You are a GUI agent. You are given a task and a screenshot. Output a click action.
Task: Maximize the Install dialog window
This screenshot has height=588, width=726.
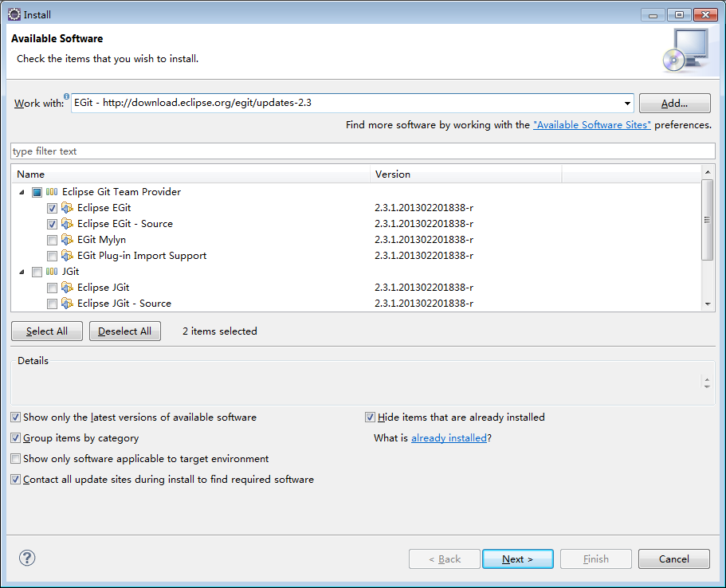pos(679,15)
